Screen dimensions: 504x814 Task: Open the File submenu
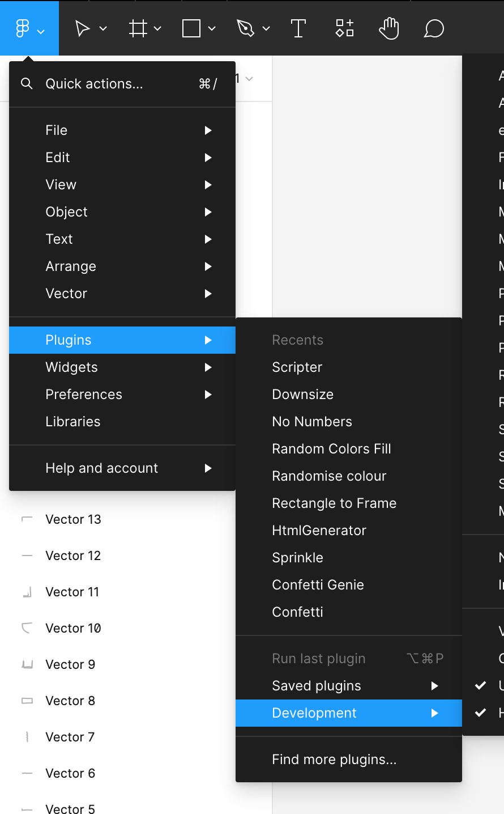122,130
